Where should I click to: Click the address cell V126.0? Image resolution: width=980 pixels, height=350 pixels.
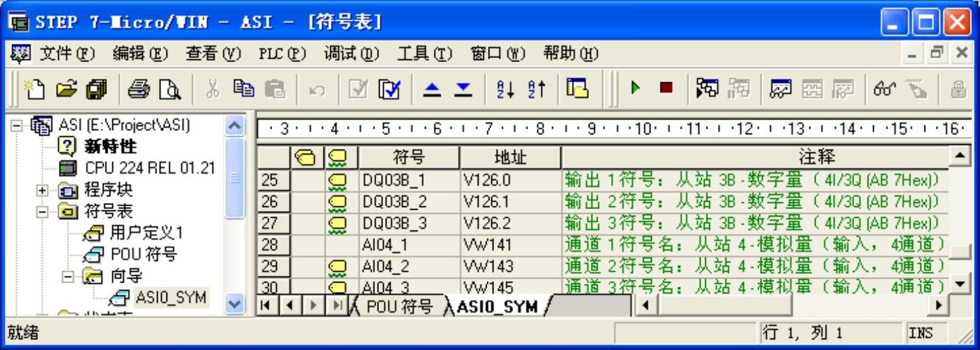coord(510,180)
